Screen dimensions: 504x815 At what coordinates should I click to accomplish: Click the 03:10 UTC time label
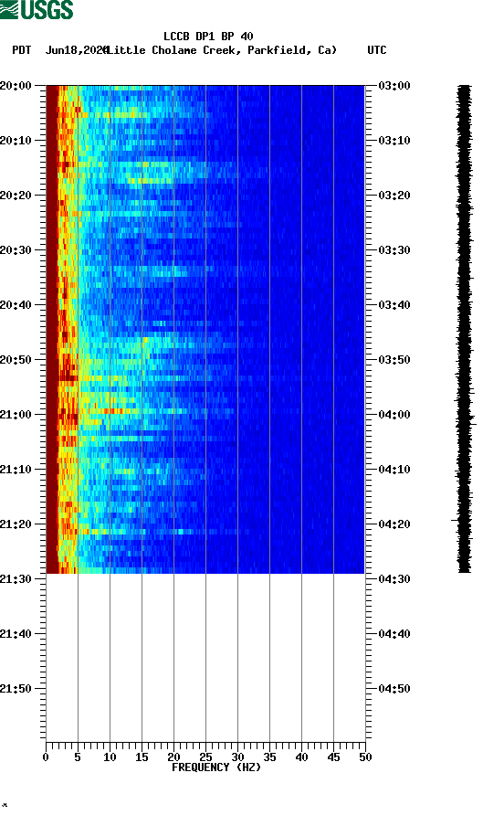coord(394,141)
